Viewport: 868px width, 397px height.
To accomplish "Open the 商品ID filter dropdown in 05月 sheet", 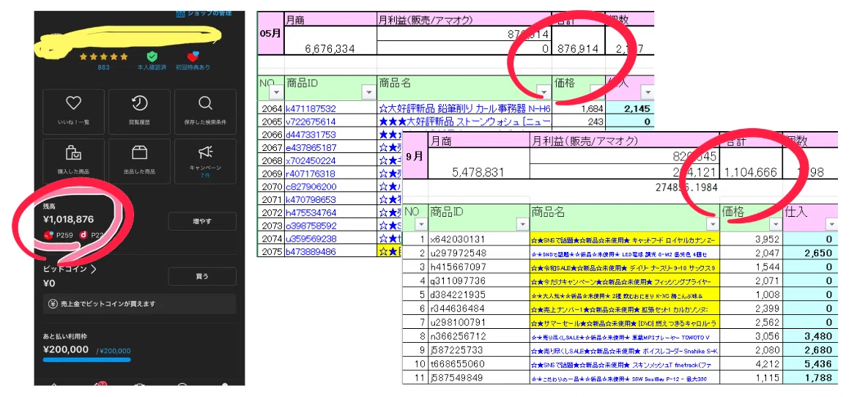I will [368, 92].
